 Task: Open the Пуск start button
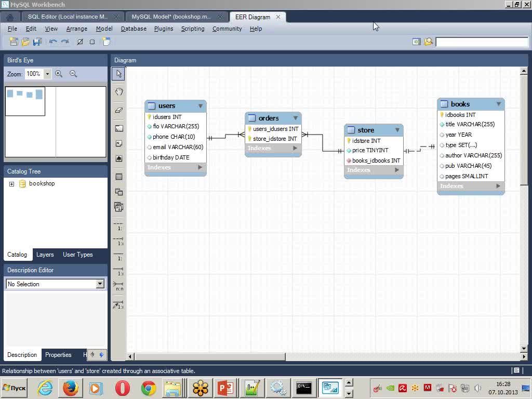point(14,388)
